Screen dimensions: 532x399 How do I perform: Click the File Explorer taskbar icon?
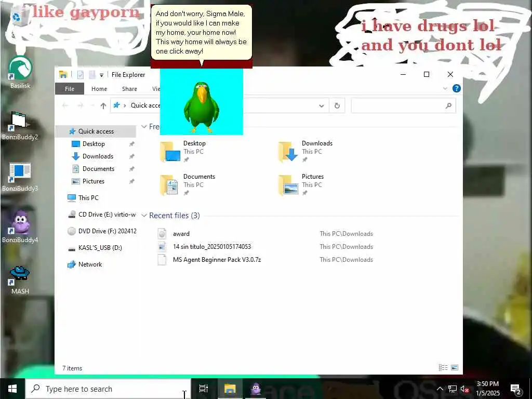click(230, 389)
